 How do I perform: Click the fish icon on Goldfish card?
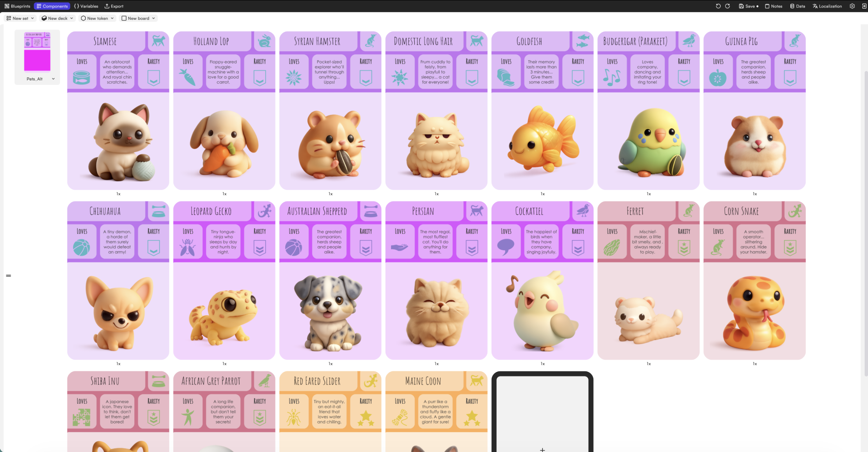pos(583,41)
